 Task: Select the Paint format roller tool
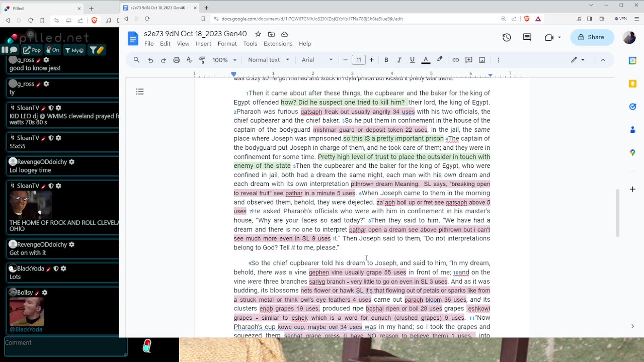(x=202, y=60)
